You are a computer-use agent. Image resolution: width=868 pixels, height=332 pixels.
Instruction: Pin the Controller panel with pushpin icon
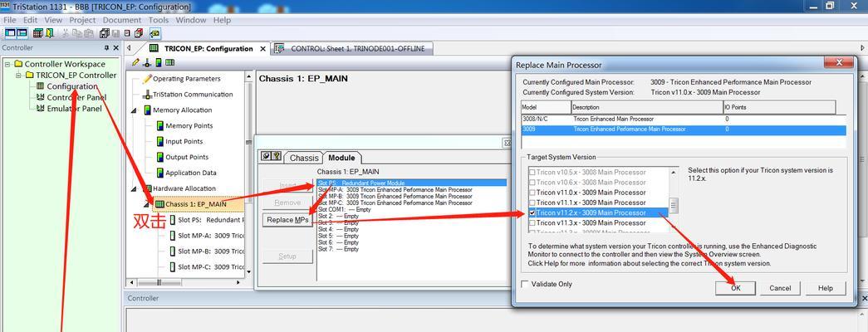coord(107,48)
